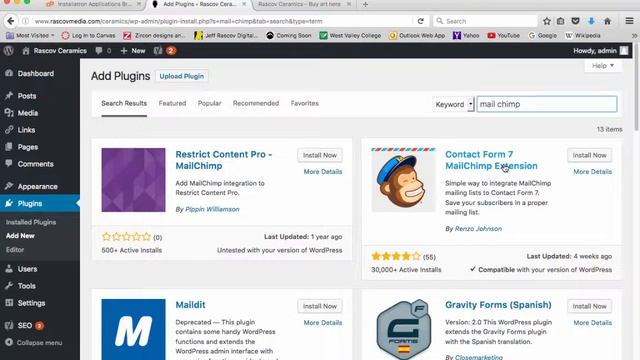
Task: Open the downloads arrow icon
Action: coord(591,21)
